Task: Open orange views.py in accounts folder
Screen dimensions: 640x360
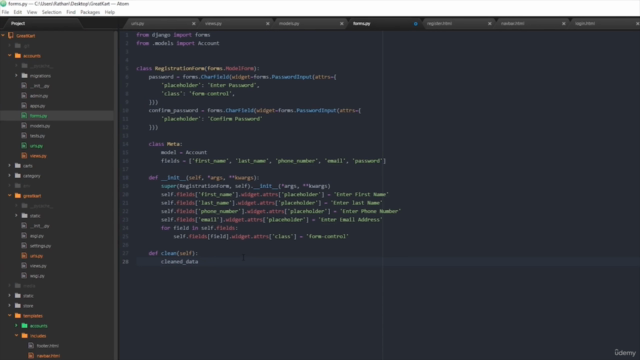Action: pyautogui.click(x=38, y=156)
